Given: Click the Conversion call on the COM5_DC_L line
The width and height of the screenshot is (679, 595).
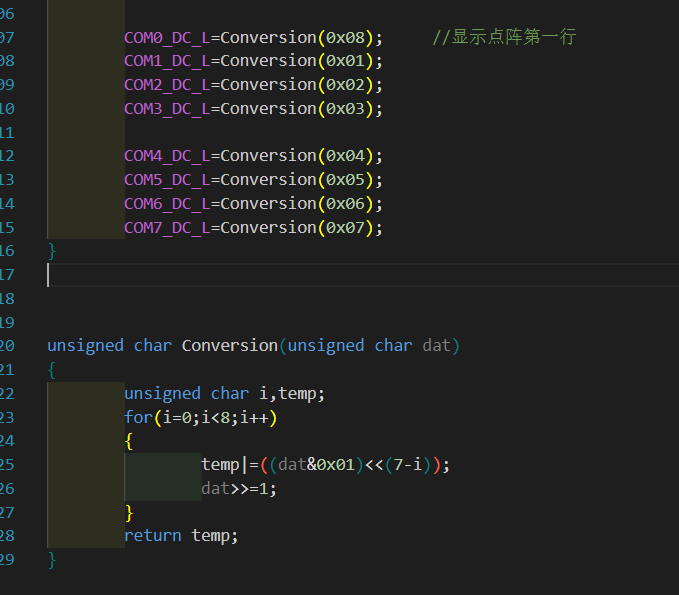Looking at the screenshot, I should pyautogui.click(x=268, y=179).
